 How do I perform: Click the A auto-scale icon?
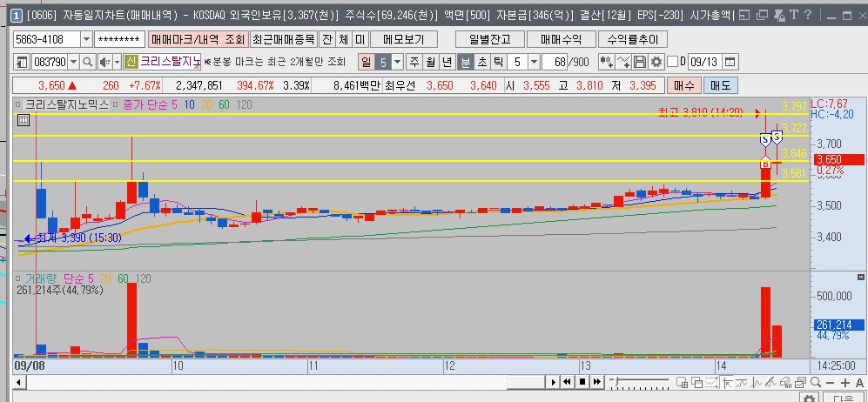point(859,382)
